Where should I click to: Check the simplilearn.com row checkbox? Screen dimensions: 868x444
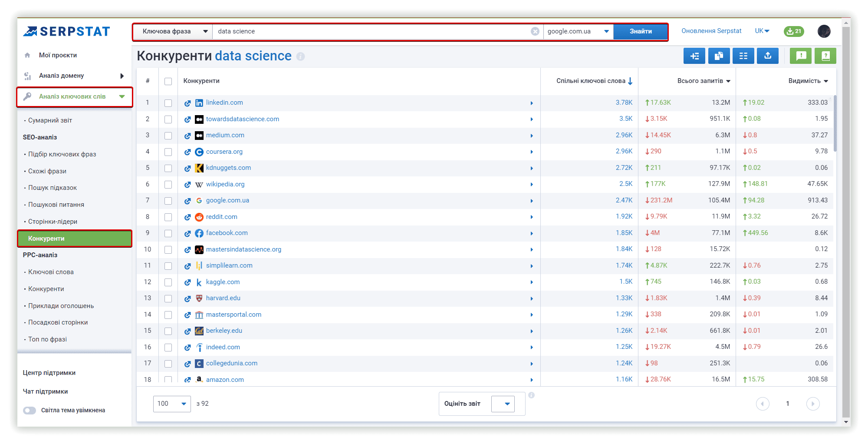click(x=168, y=266)
